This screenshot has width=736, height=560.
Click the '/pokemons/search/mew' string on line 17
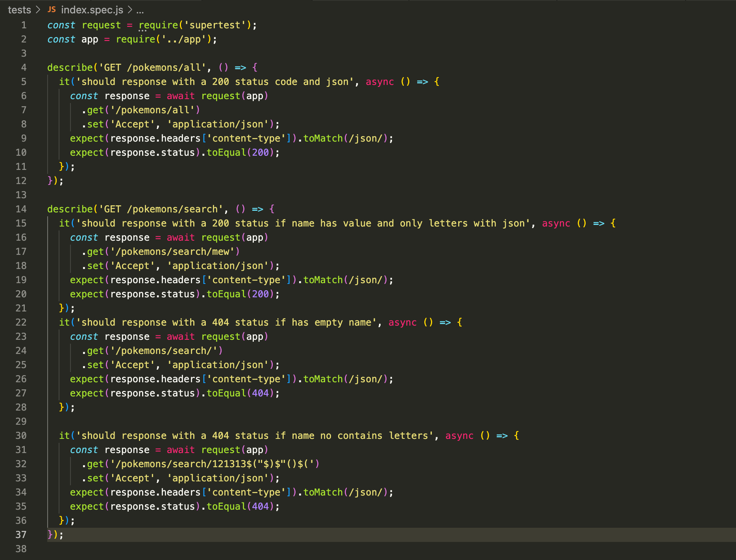click(173, 251)
